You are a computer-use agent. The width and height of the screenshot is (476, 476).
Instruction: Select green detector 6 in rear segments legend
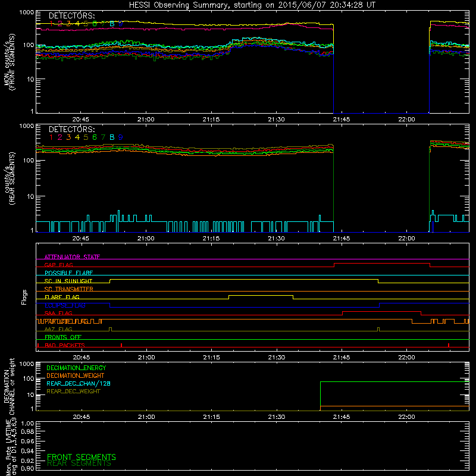point(95,137)
